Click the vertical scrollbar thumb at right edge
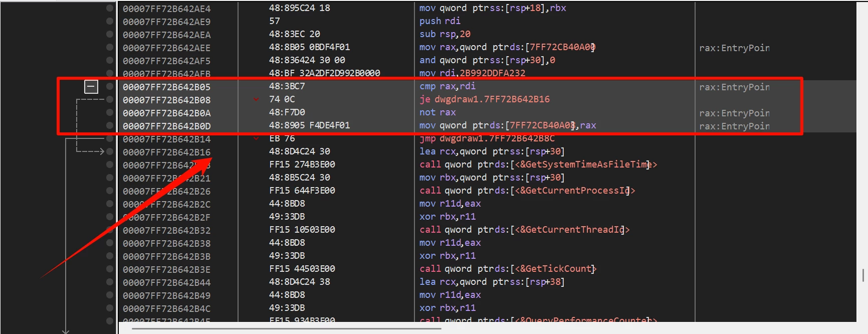 click(x=862, y=275)
